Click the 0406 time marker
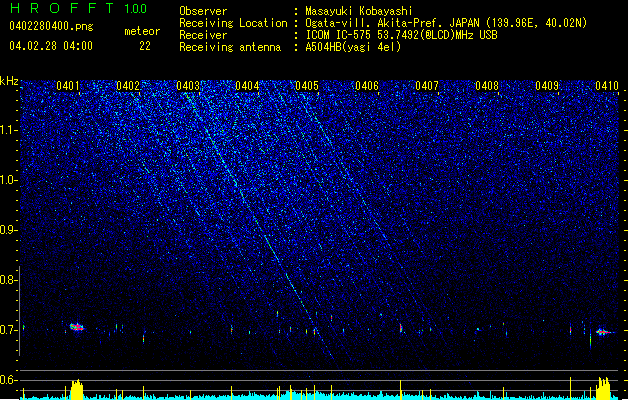This screenshot has width=629, height=400. click(x=367, y=86)
